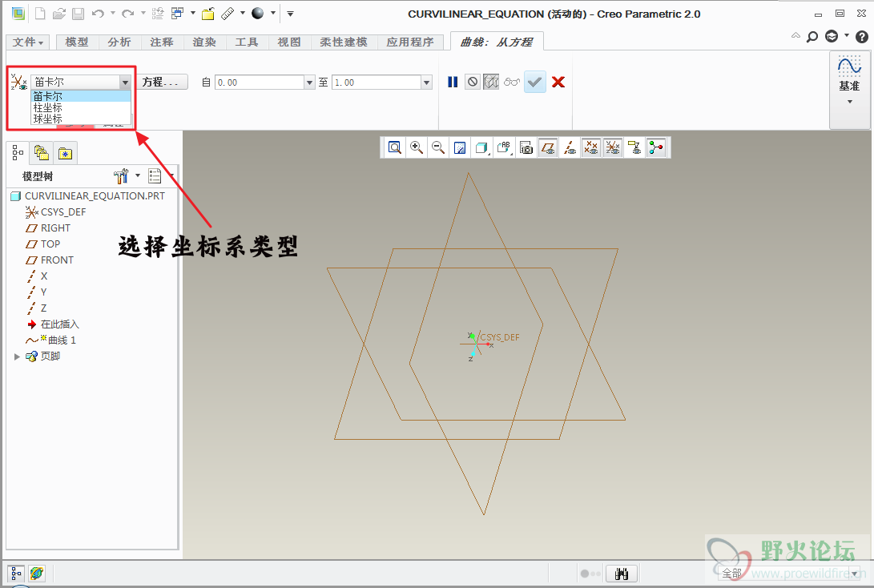874x588 pixels.
Task: Switch to the 柔性建模 tab
Action: click(344, 42)
